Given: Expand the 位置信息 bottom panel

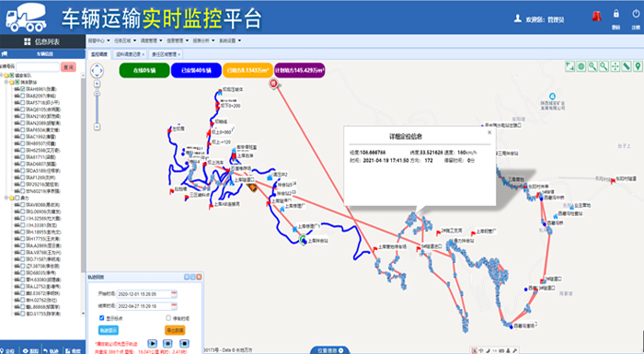Looking at the screenshot, I should point(329,350).
